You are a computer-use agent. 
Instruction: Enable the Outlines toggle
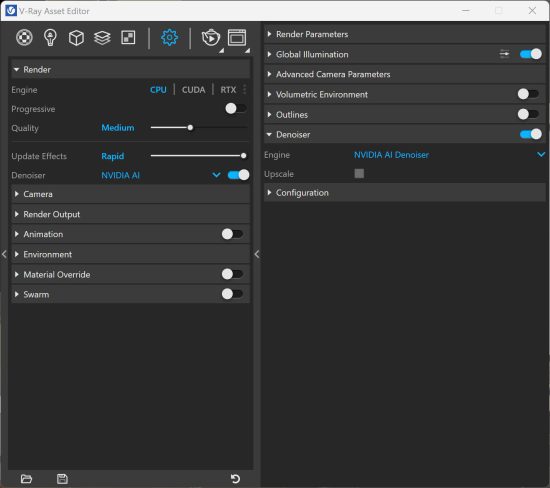click(x=528, y=114)
